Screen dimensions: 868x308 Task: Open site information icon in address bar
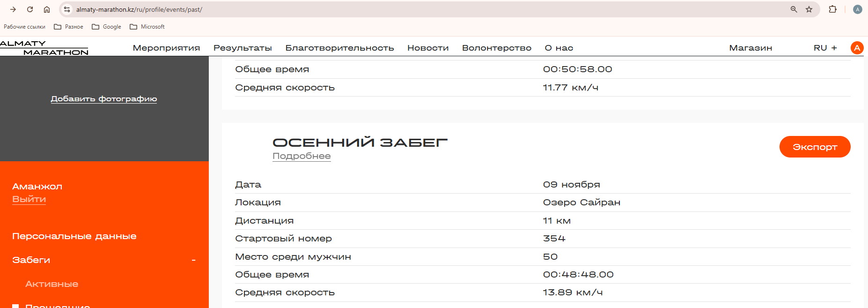pos(67,9)
